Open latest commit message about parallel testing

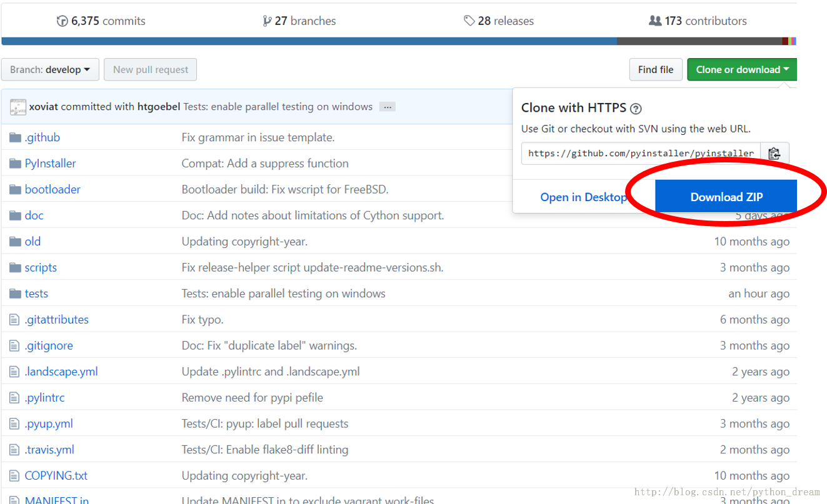coord(278,107)
